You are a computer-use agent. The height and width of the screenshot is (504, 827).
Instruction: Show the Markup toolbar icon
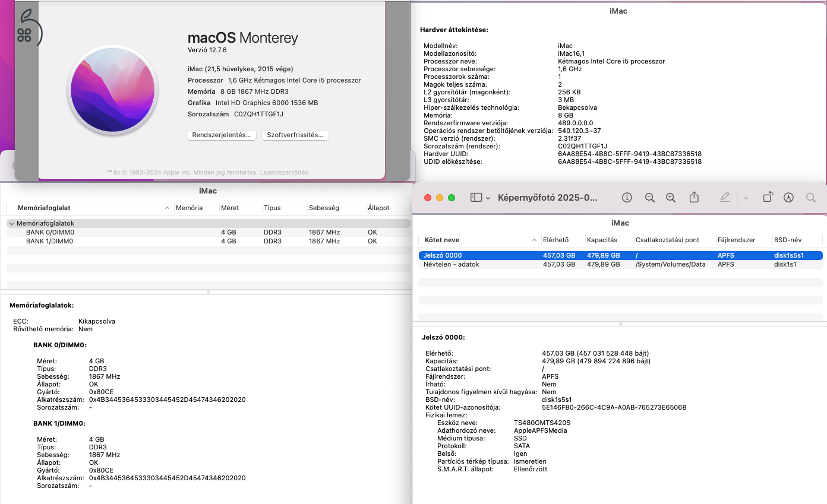coord(789,198)
